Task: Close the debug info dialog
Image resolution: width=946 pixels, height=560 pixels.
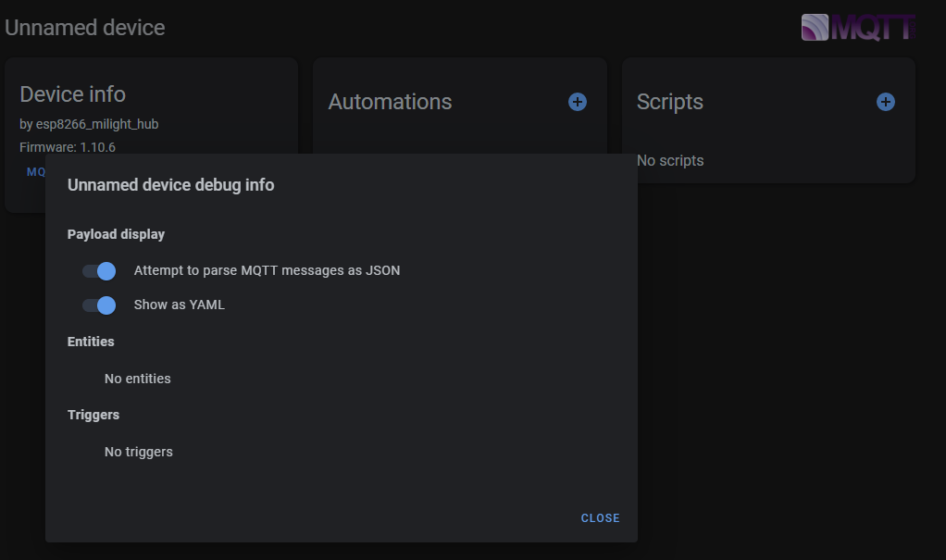Action: tap(600, 518)
